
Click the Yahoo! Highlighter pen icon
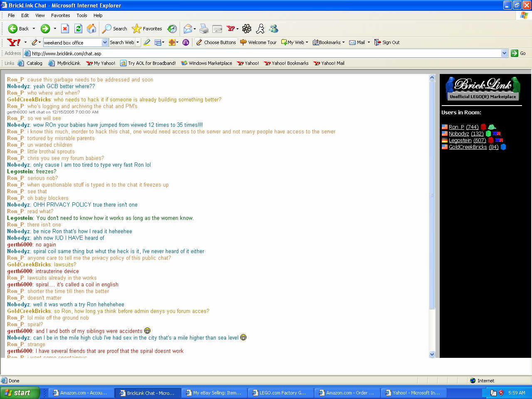pos(146,42)
